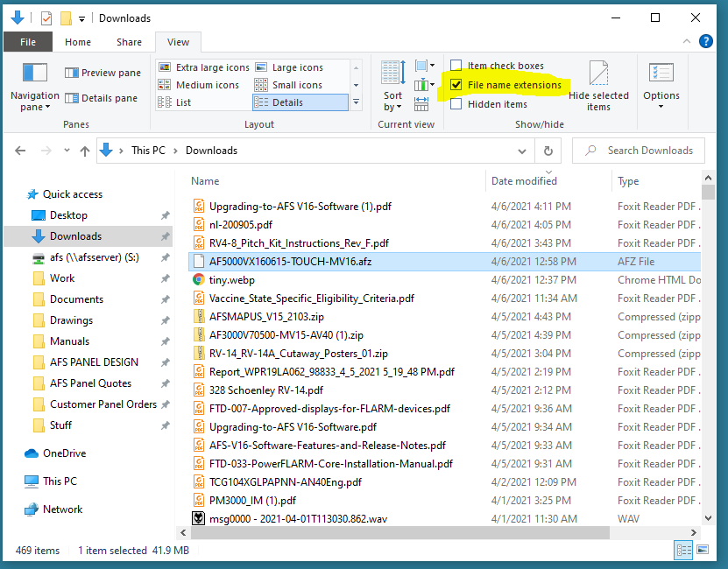Customize Quick Access Toolbar dropdown
The image size is (728, 569).
(81, 19)
